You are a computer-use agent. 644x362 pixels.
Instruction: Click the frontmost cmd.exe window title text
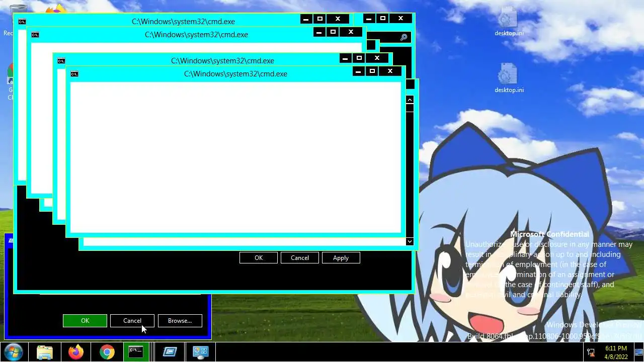click(235, 74)
